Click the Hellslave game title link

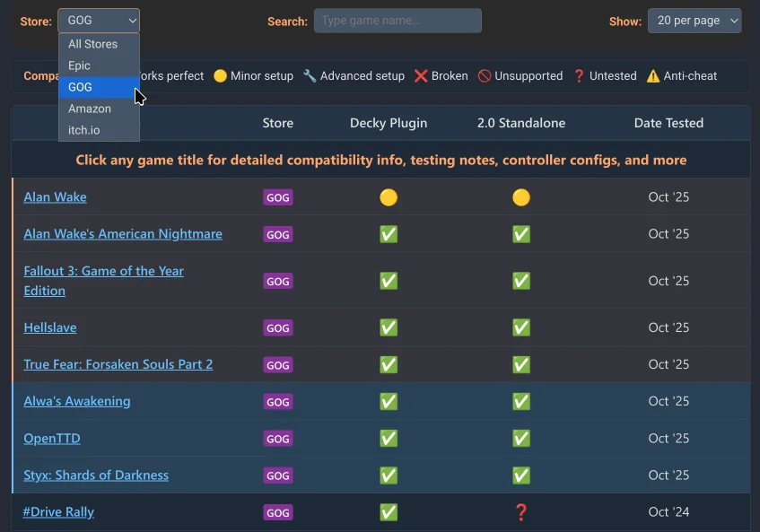[49, 327]
